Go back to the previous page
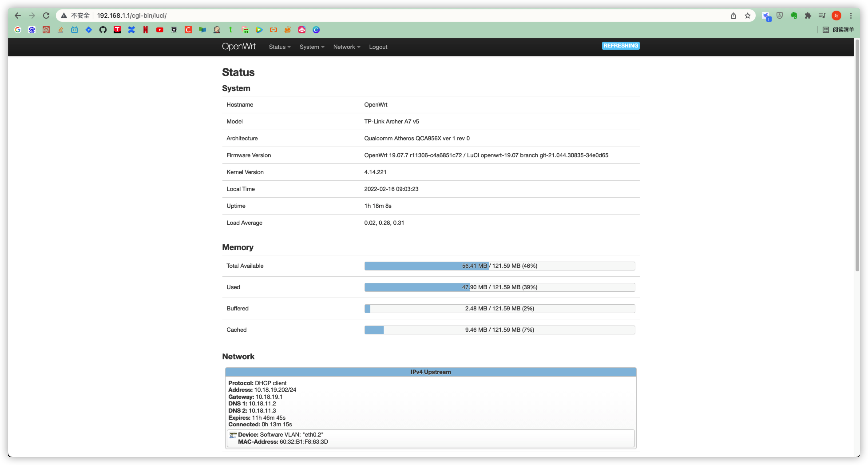Image resolution: width=868 pixels, height=465 pixels. point(18,16)
